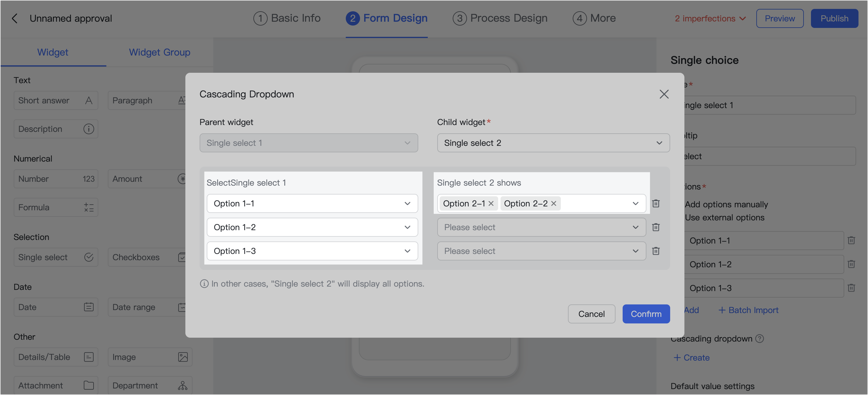
Task: Delete the Option 1–2 cascade rule row
Action: tap(656, 227)
